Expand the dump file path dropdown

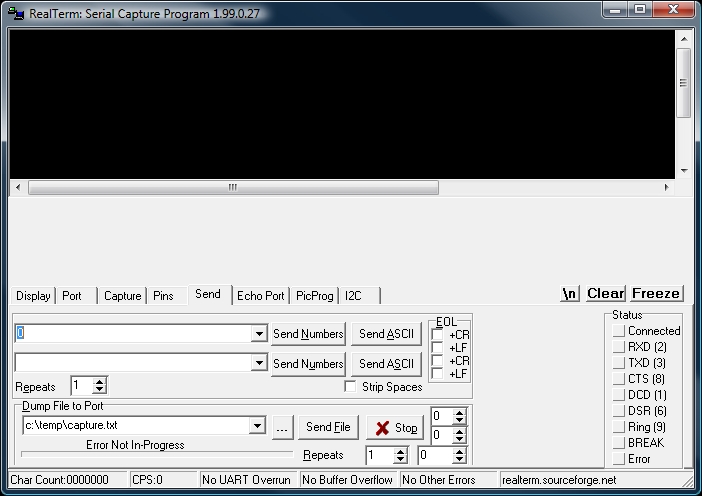point(257,425)
